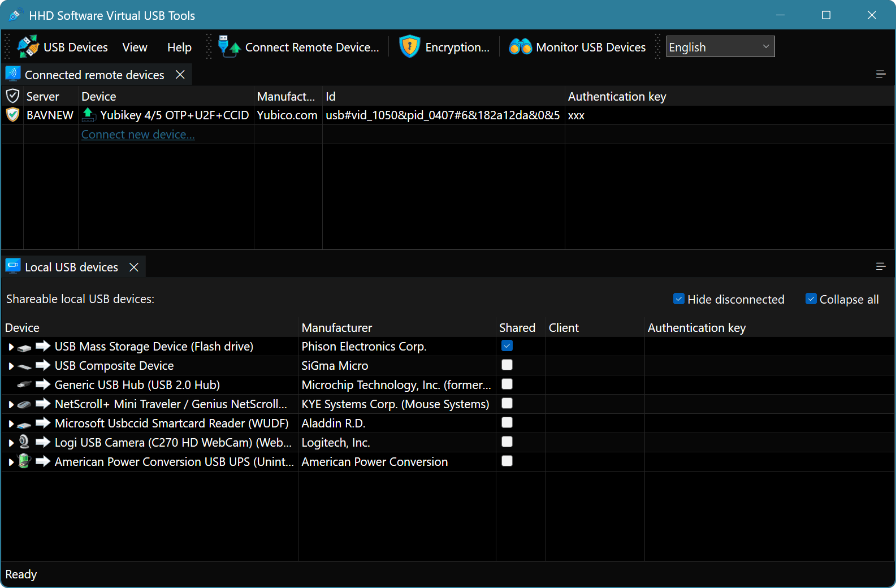Click the webcam icon for Logi Camera

[24, 442]
